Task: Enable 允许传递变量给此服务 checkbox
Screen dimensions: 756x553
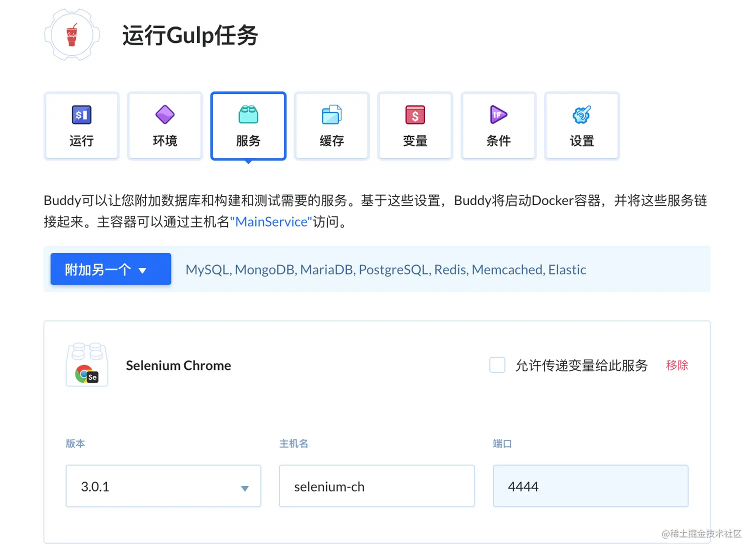Action: click(x=497, y=365)
